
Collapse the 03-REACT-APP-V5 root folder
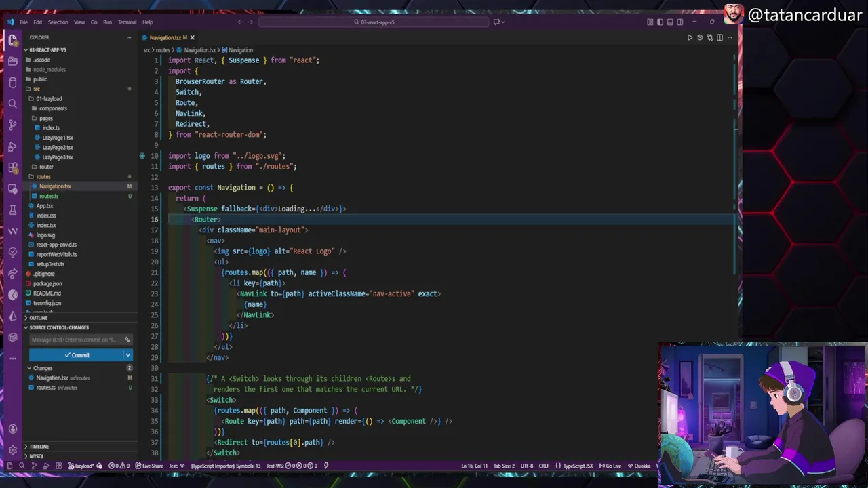click(x=26, y=50)
